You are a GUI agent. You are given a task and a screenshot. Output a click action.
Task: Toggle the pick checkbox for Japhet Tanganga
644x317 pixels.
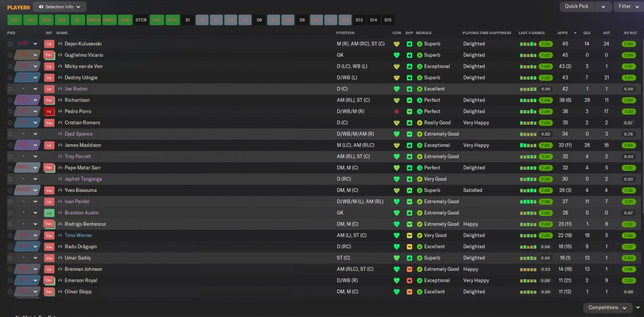click(x=10, y=179)
